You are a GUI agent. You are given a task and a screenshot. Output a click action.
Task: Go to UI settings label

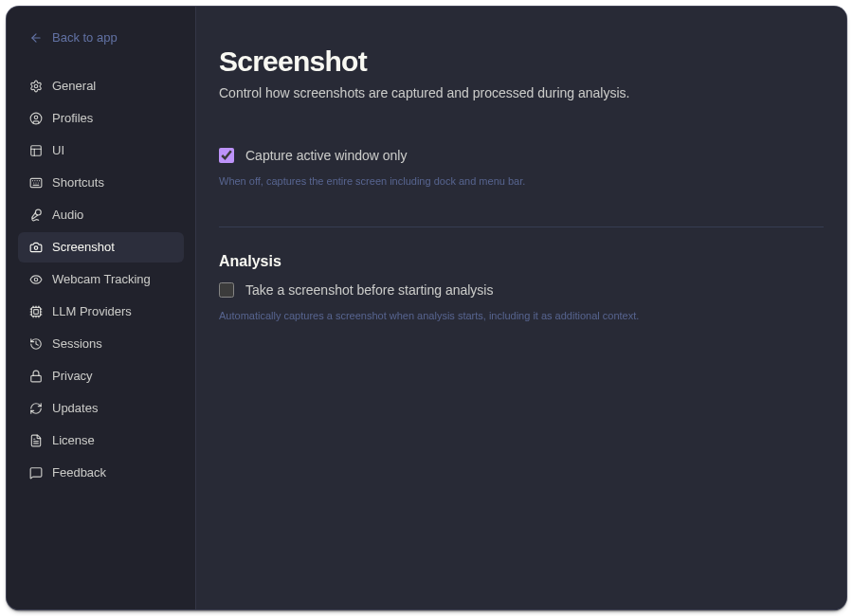tap(58, 150)
